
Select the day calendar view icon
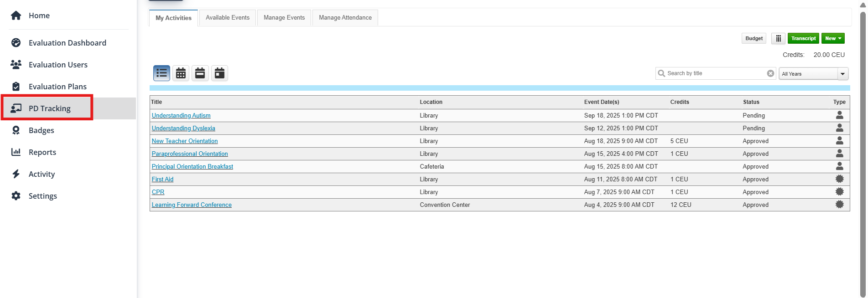[x=219, y=73]
